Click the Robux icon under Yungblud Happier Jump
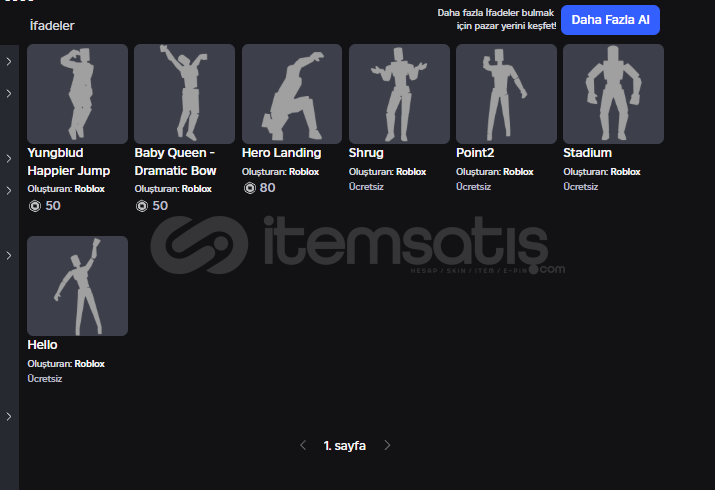The image size is (715, 490). click(x=35, y=206)
